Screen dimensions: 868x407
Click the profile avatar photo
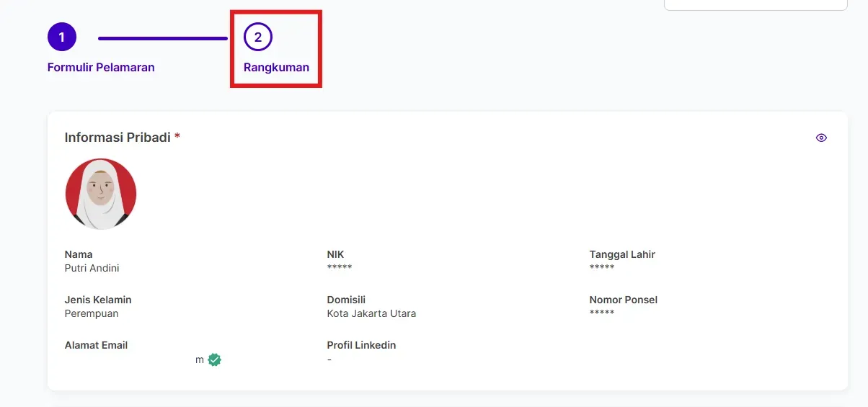pos(101,194)
